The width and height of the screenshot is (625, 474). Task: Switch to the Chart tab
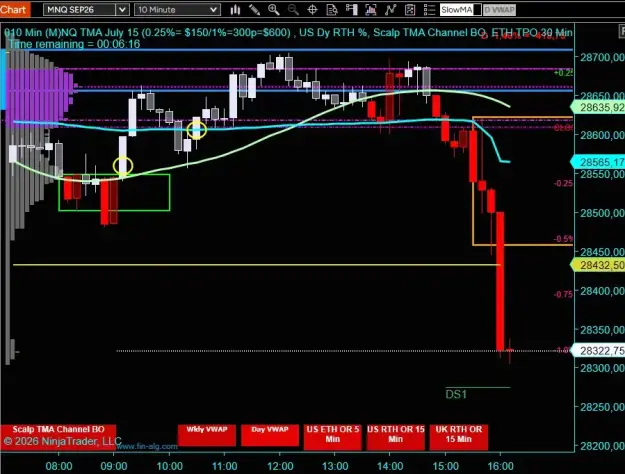tap(14, 9)
